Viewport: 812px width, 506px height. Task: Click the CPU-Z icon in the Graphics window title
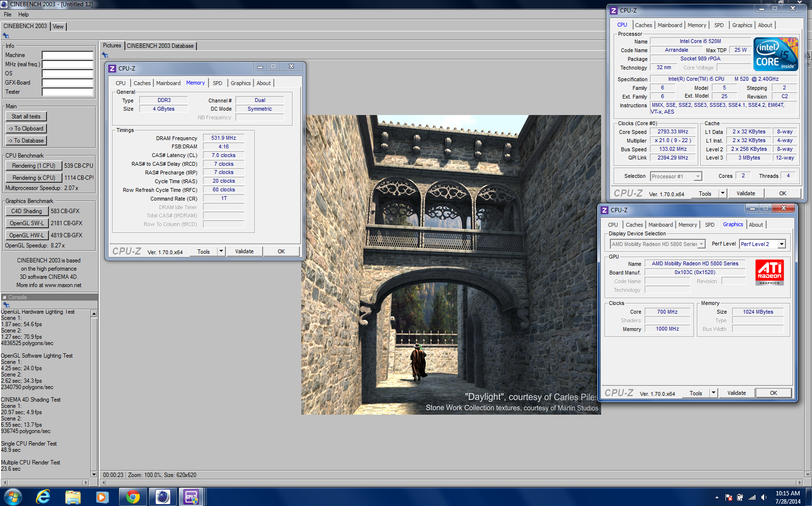click(605, 210)
